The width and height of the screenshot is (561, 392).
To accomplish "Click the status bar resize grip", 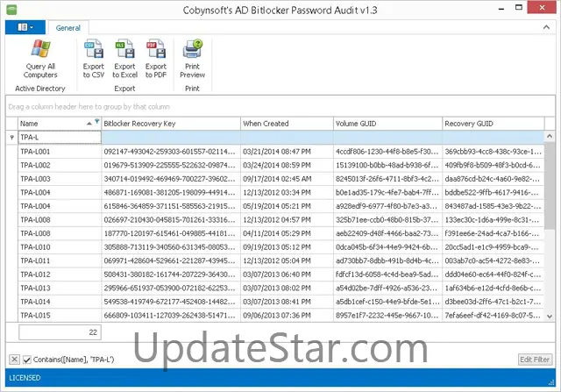I will [x=551, y=382].
